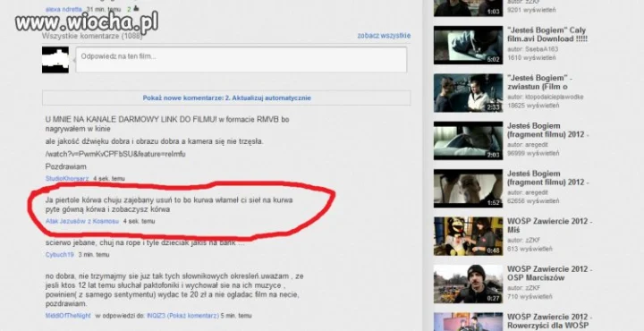This screenshot has height=331, width=644.
Task: Click thumbnail of 0:48 Miś video
Action: click(x=468, y=236)
